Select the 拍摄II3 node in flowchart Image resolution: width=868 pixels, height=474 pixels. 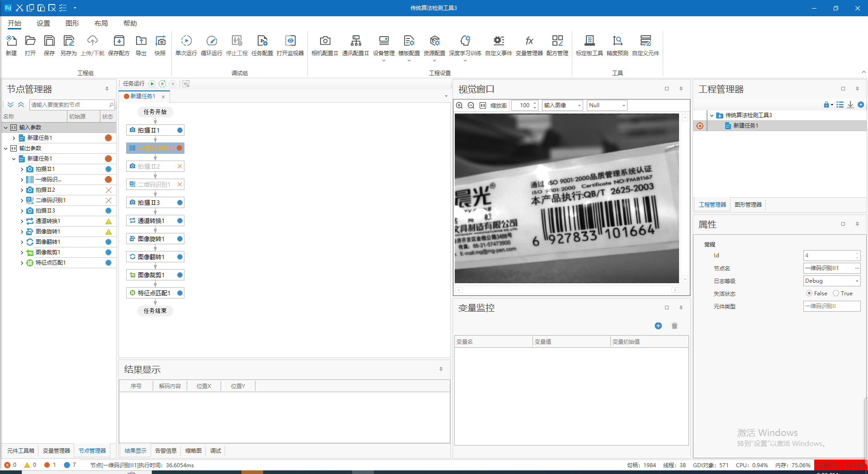[155, 203]
